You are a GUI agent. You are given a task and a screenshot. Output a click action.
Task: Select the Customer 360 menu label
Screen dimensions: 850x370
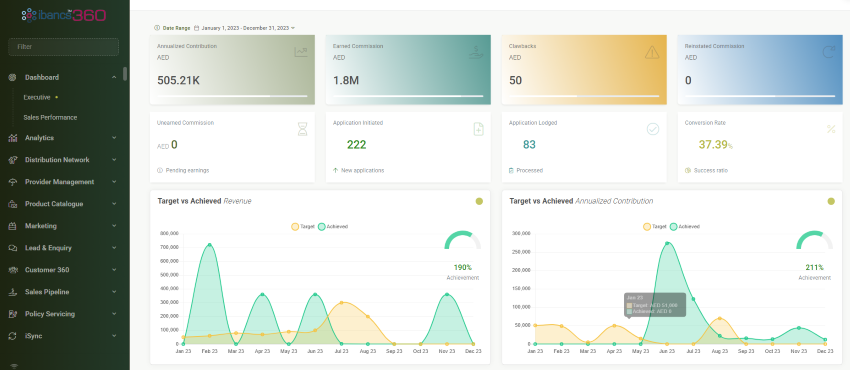[47, 270]
